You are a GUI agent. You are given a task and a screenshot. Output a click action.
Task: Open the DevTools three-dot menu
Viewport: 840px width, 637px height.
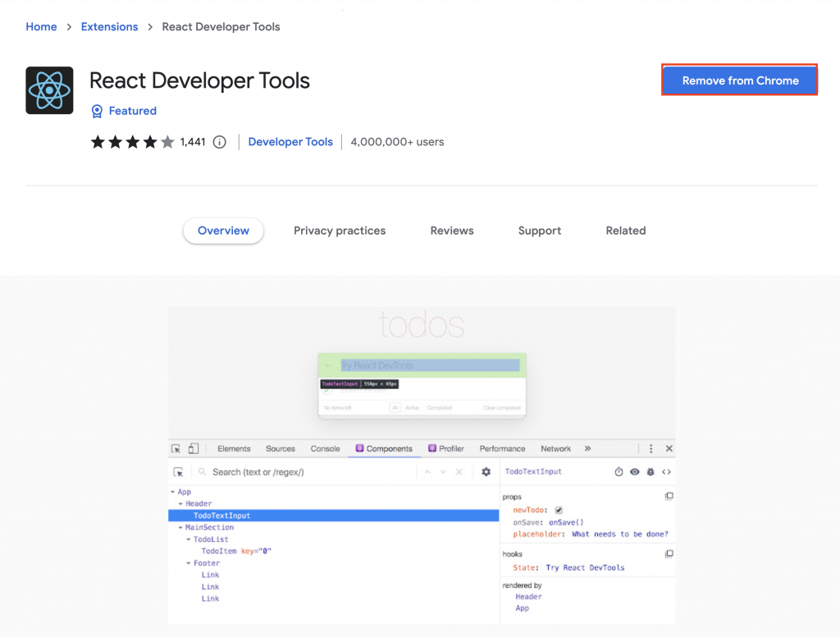pos(651,449)
